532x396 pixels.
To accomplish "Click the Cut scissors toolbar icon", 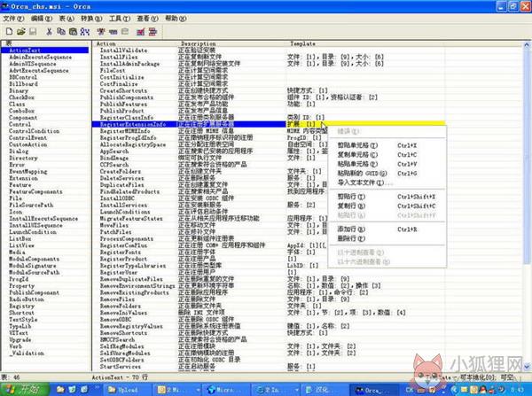I will pos(49,32).
